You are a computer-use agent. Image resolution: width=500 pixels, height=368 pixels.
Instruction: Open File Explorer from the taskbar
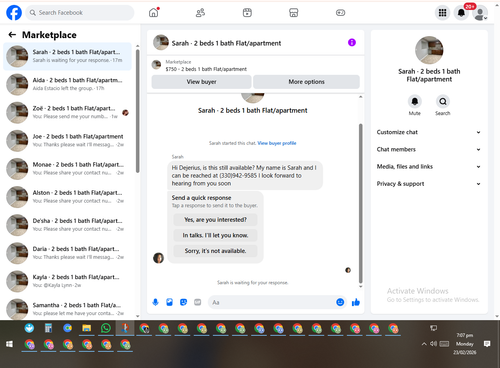(x=87, y=328)
